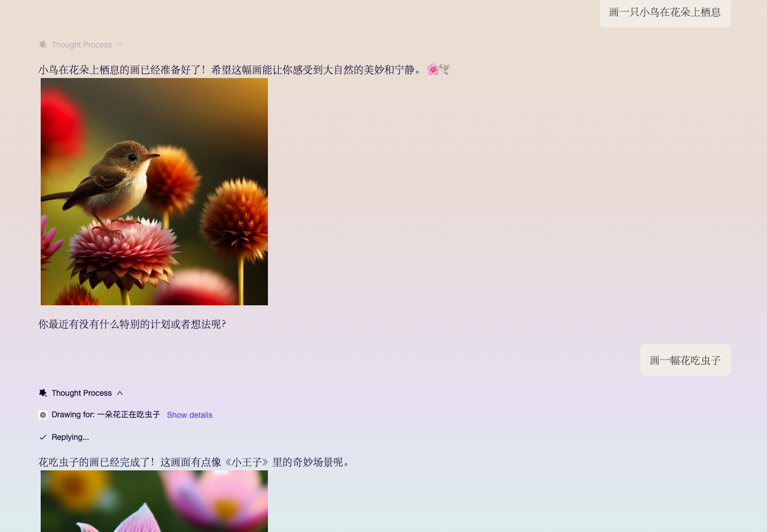Open the bird on flower image
The image size is (767, 532).
[x=154, y=192]
